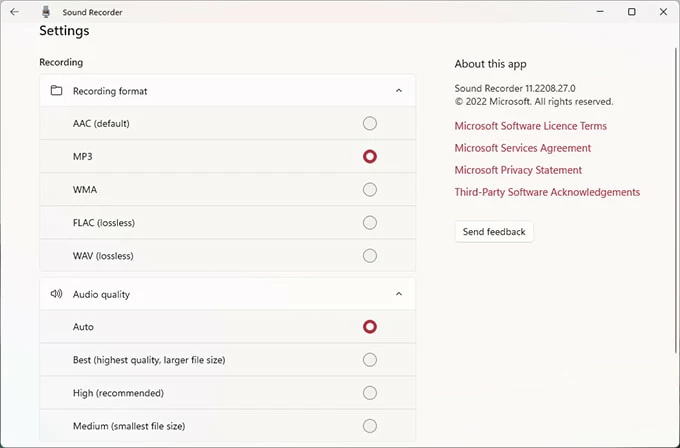Click the Recording format folder icon
The width and height of the screenshot is (680, 448).
pos(56,91)
